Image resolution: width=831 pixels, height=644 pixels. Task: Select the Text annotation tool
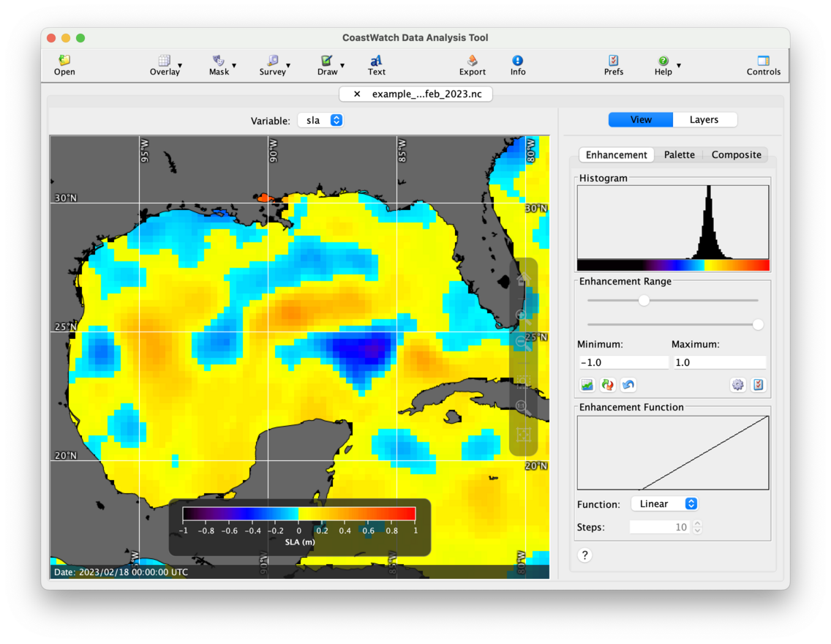tap(376, 61)
